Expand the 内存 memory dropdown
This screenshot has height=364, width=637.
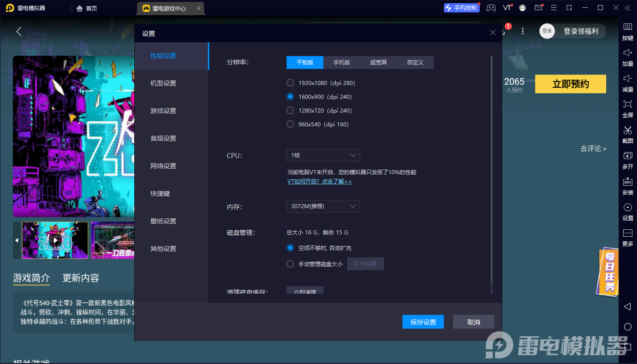coord(323,206)
